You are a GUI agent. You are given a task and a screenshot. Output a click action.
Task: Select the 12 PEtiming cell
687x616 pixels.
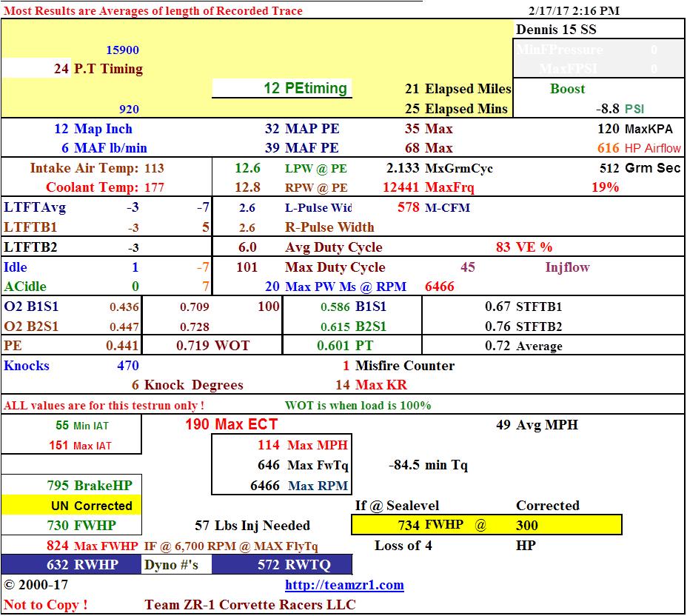(x=281, y=88)
